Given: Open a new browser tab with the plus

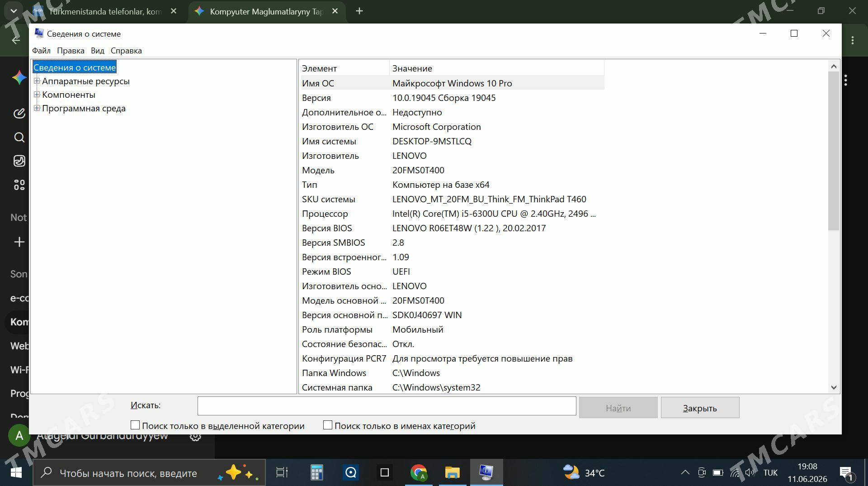Looking at the screenshot, I should tap(359, 11).
